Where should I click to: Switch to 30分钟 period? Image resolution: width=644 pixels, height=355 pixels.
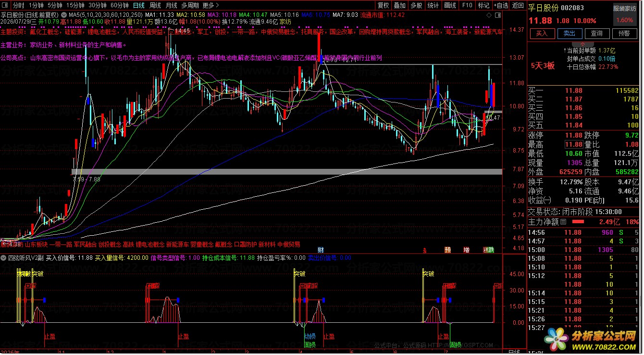(x=98, y=5)
